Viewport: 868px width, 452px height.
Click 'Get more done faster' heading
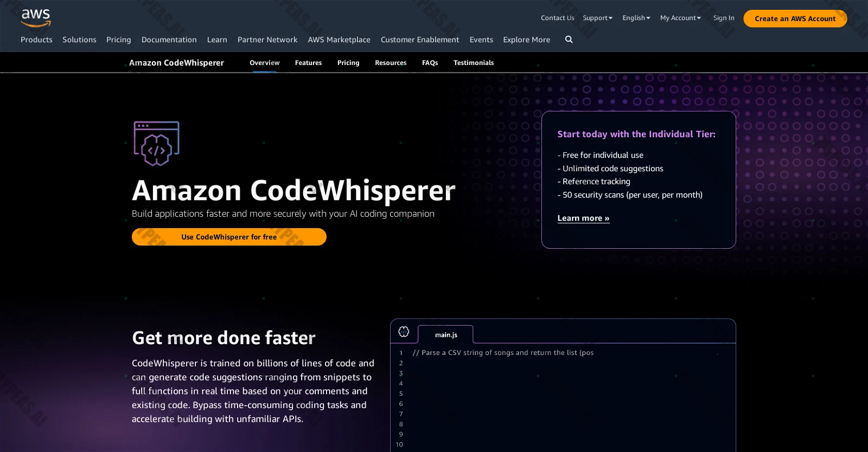click(x=224, y=338)
